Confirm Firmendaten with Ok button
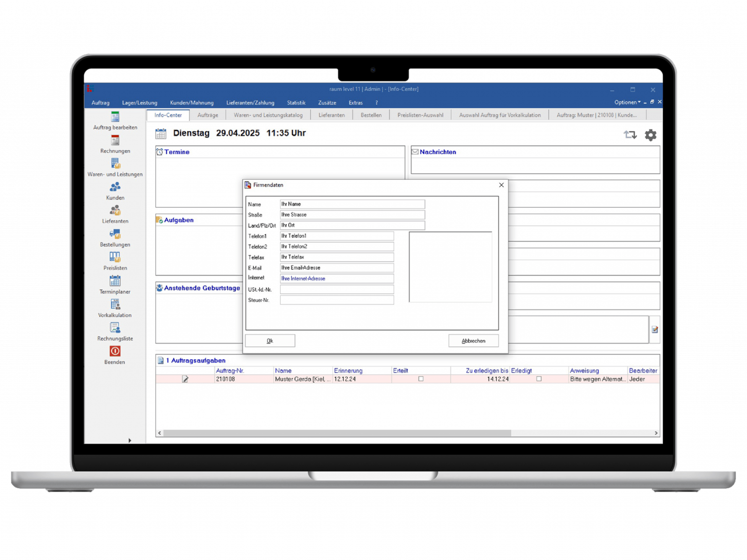The image size is (747, 560). 270,341
